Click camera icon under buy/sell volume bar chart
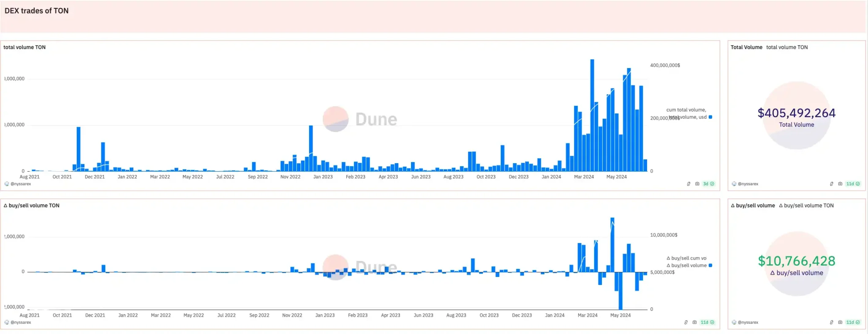Screen dimensions: 868x334 pos(694,322)
